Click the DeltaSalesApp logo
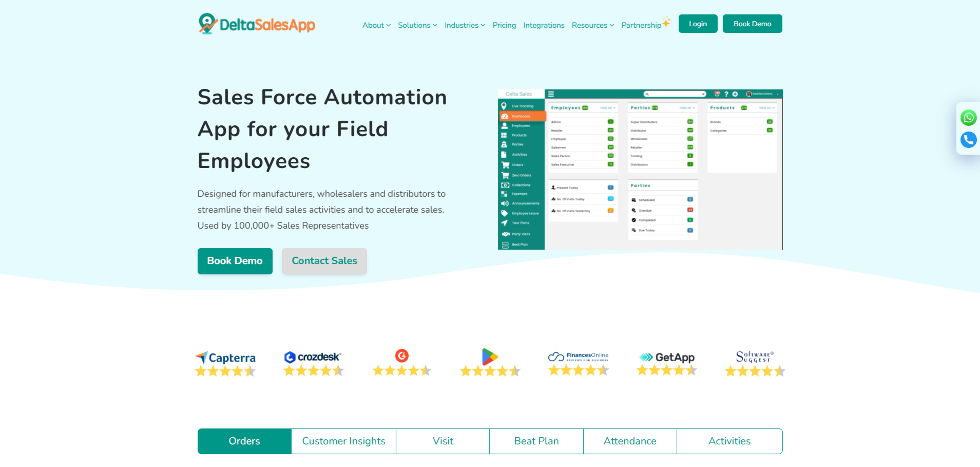Screen dimensions: 980x467 (x=256, y=24)
